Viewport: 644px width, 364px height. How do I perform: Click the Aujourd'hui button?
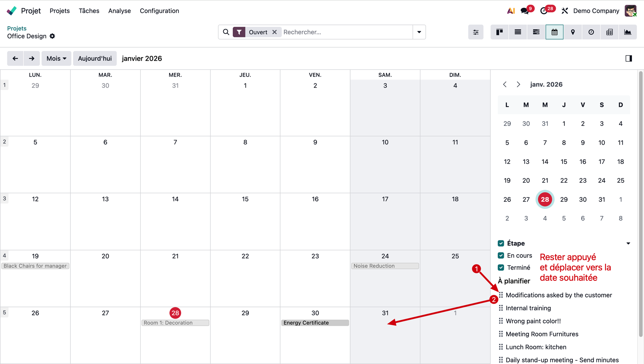95,58
